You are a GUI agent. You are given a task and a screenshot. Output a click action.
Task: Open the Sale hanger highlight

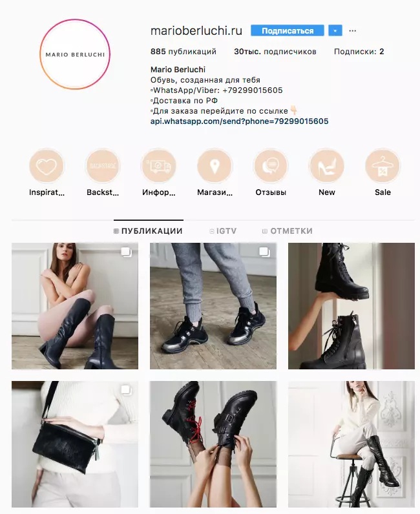click(383, 166)
